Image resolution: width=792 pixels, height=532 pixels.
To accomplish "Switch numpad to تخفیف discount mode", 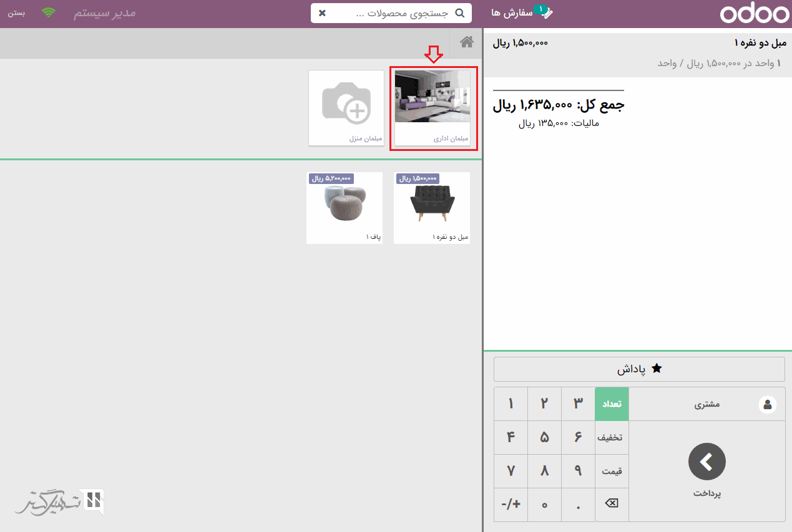I will [x=611, y=438].
